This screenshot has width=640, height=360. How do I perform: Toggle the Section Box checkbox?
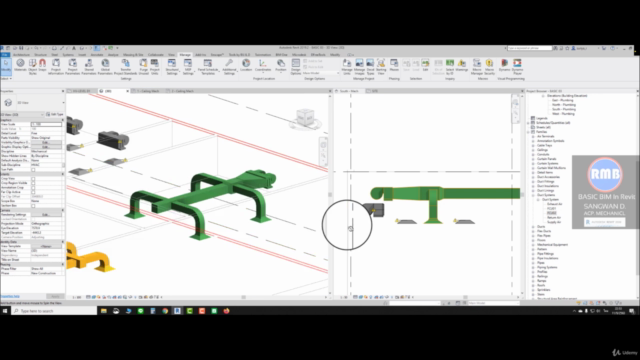pos(33,205)
